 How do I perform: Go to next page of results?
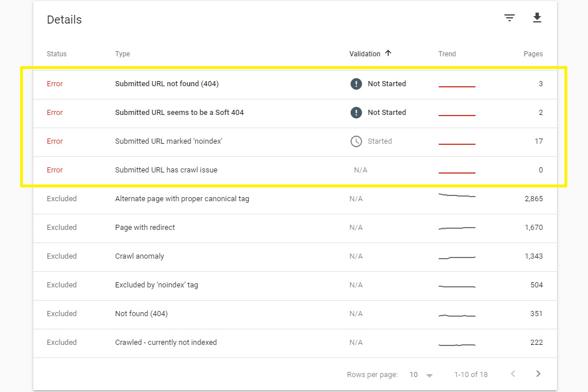pyautogui.click(x=538, y=374)
